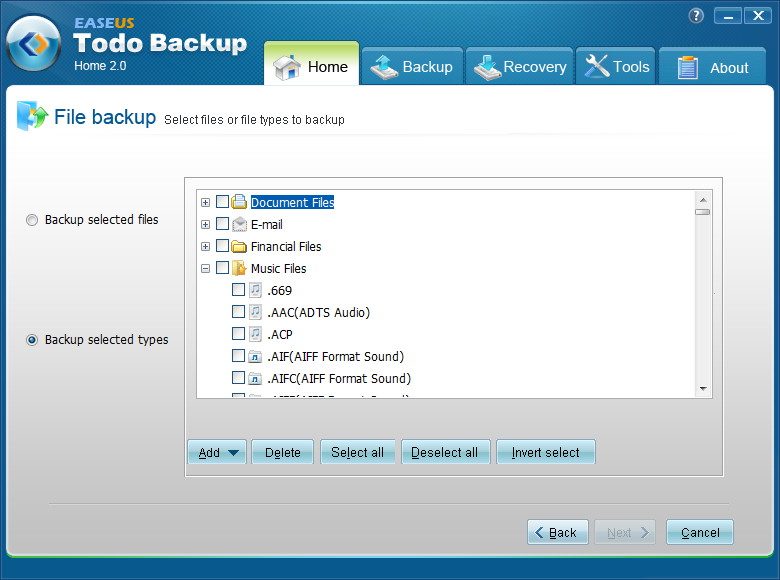Click the file type list scrollbar thumb

coord(703,212)
